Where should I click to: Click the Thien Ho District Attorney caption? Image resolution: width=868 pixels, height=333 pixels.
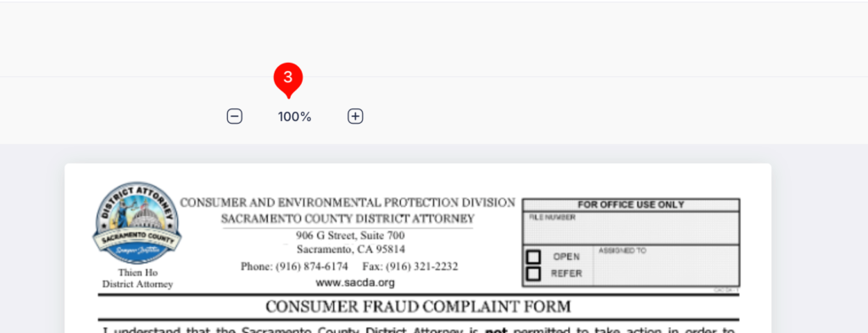coord(137,279)
